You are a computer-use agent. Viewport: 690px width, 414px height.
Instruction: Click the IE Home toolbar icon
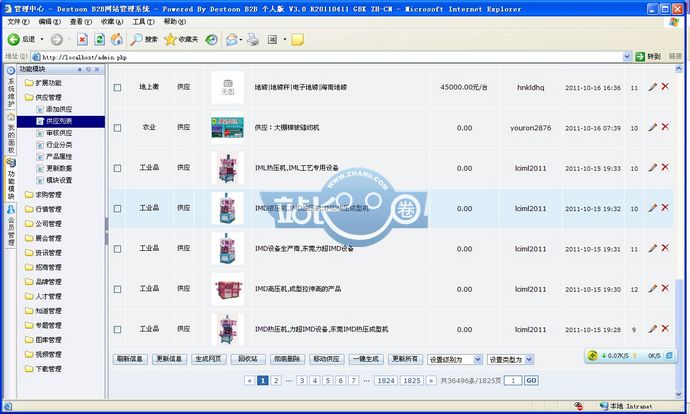(117, 39)
